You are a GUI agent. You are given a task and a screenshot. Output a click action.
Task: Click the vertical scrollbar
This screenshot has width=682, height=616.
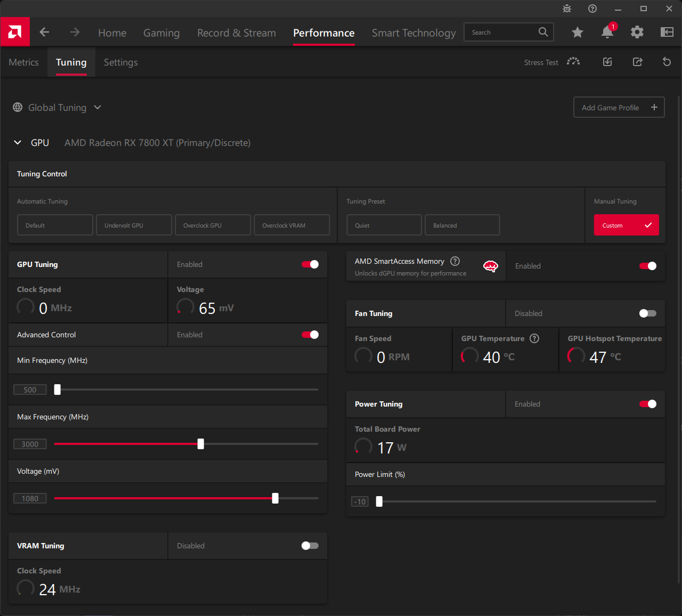point(679,338)
